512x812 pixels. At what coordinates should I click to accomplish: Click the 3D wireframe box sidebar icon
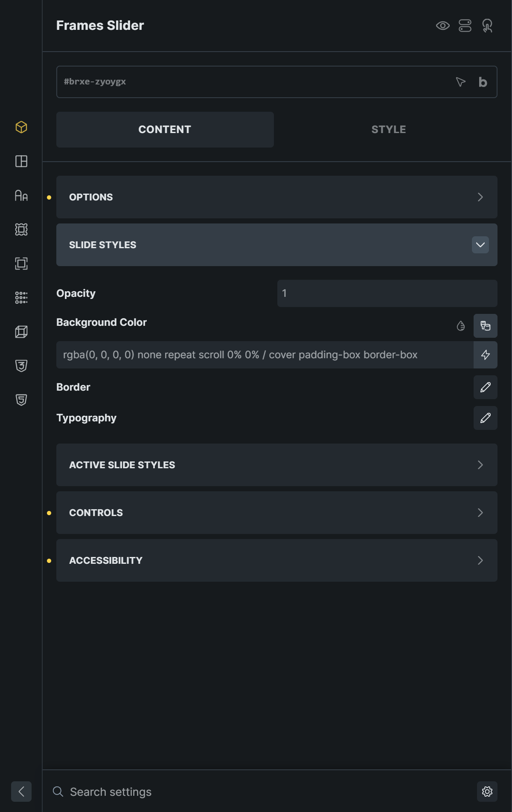(21, 332)
